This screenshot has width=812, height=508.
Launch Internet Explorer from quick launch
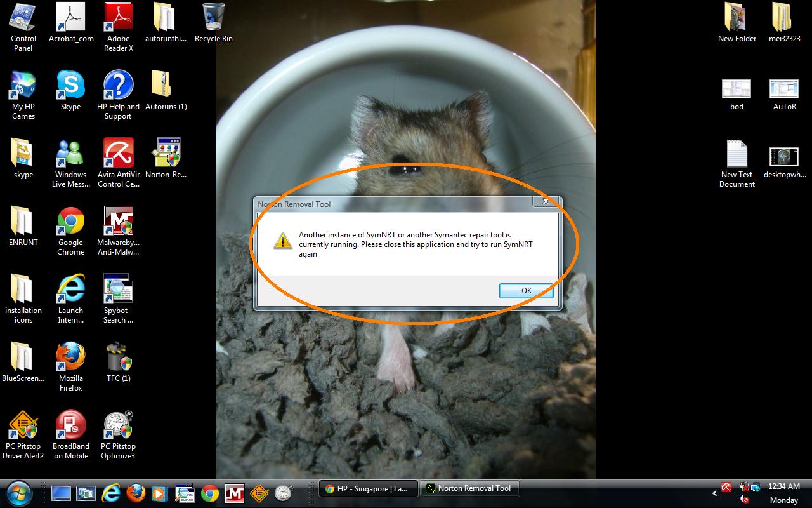point(111,493)
